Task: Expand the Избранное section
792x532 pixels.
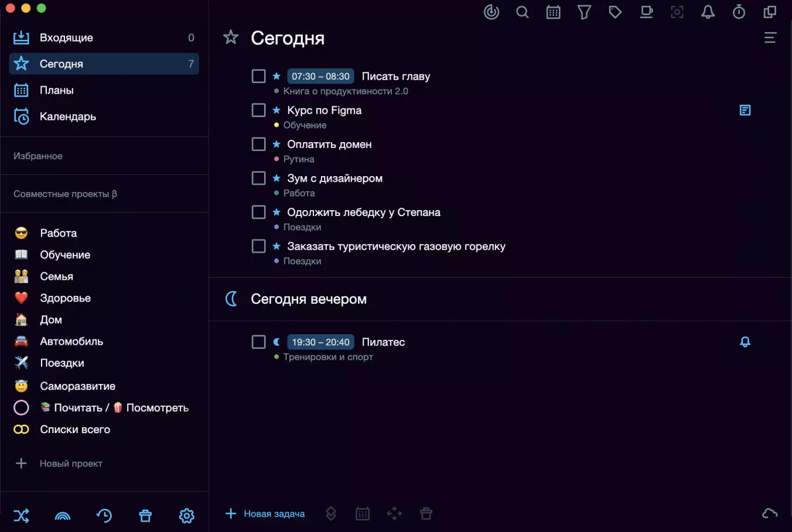Action: click(38, 156)
